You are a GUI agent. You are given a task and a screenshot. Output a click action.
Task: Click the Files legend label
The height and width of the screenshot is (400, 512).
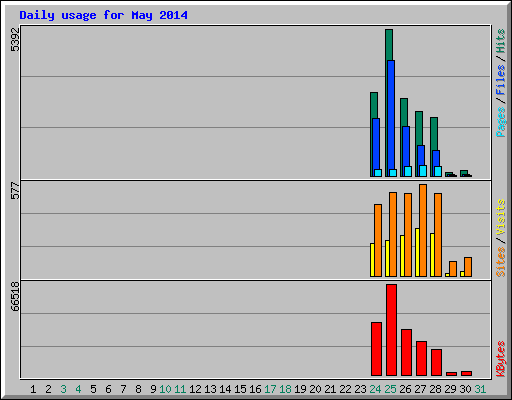501,80
